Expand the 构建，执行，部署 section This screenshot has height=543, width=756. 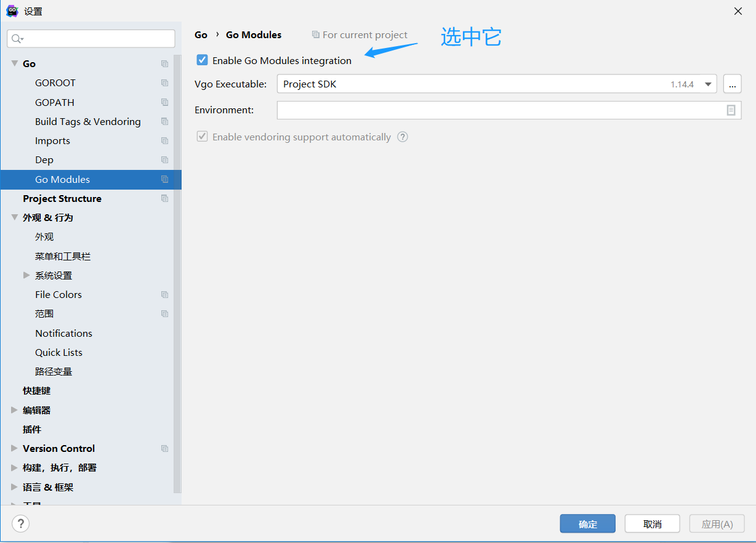pyautogui.click(x=14, y=467)
